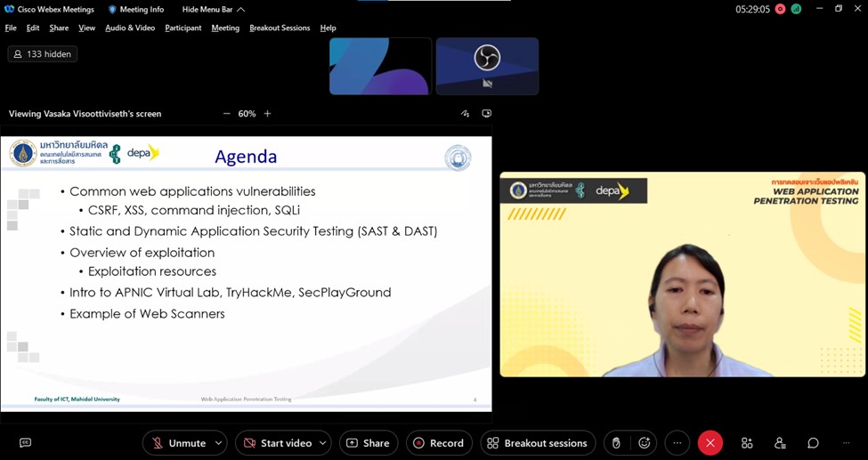This screenshot has width=868, height=460.
Task: Open the reactions smiley icon
Action: click(644, 443)
